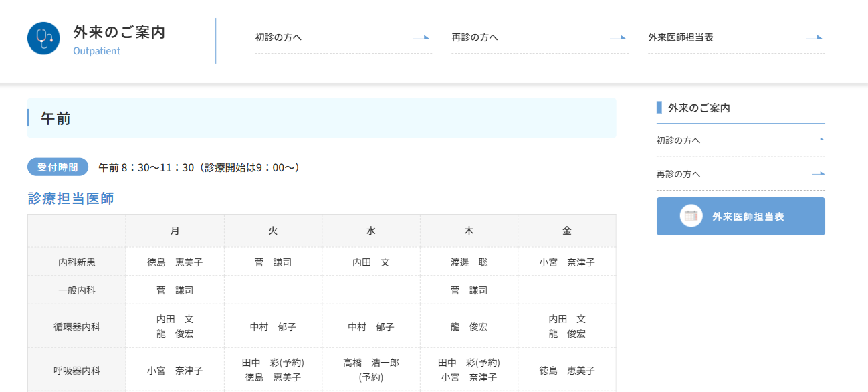
Task: Open 再診の方へ link in header
Action: (x=540, y=37)
